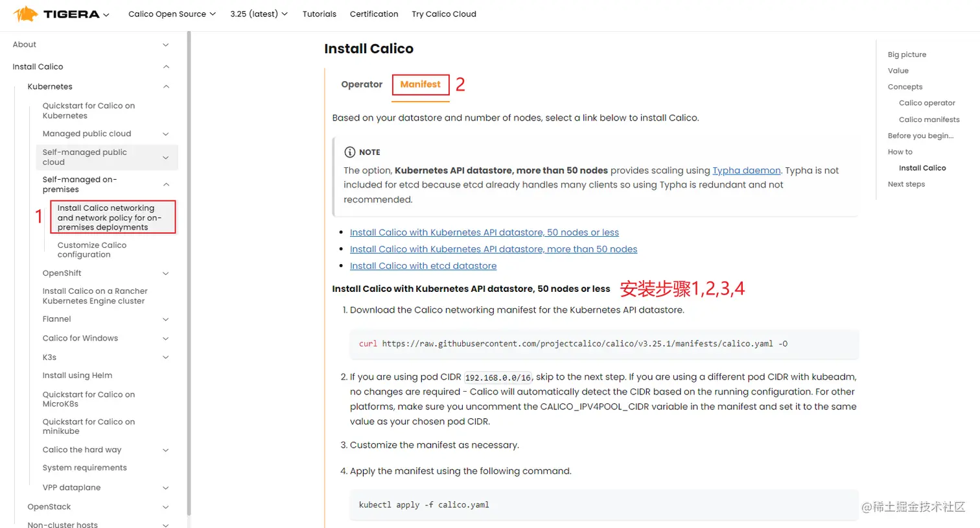Click the curl calico.yaml command block
This screenshot has width=980, height=528.
(x=604, y=344)
